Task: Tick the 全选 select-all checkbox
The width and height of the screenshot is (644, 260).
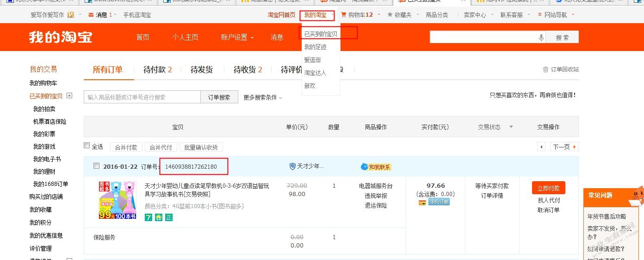Action: tap(87, 146)
